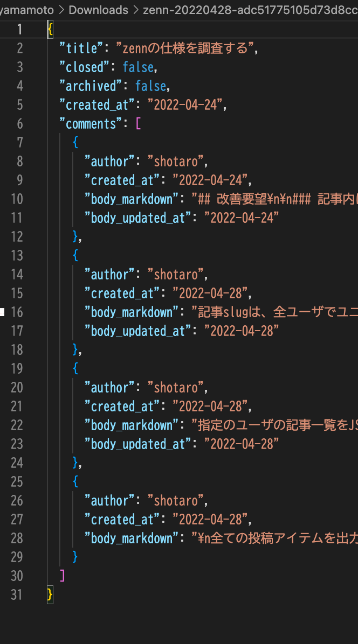Click the "author" key on line 8

click(110, 162)
